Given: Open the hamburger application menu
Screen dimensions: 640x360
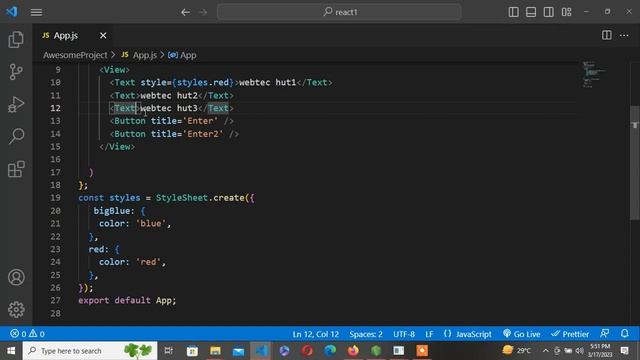Looking at the screenshot, I should coord(36,12).
